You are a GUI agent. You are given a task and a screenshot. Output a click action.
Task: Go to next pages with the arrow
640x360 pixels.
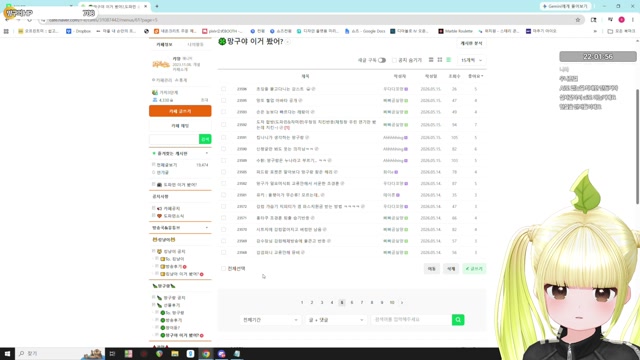402,302
